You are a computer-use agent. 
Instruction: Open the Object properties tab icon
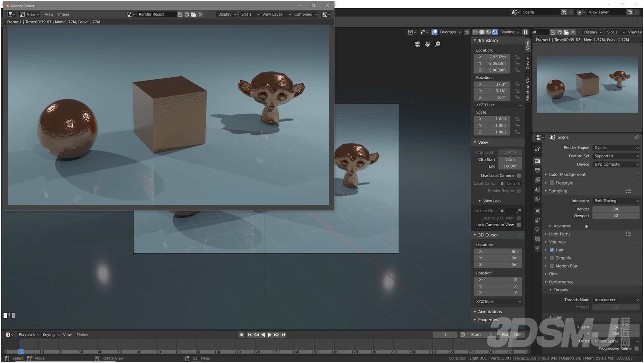(x=537, y=211)
